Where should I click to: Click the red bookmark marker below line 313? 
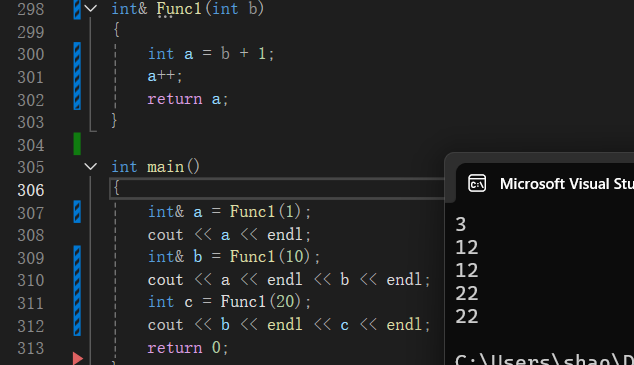point(78,358)
